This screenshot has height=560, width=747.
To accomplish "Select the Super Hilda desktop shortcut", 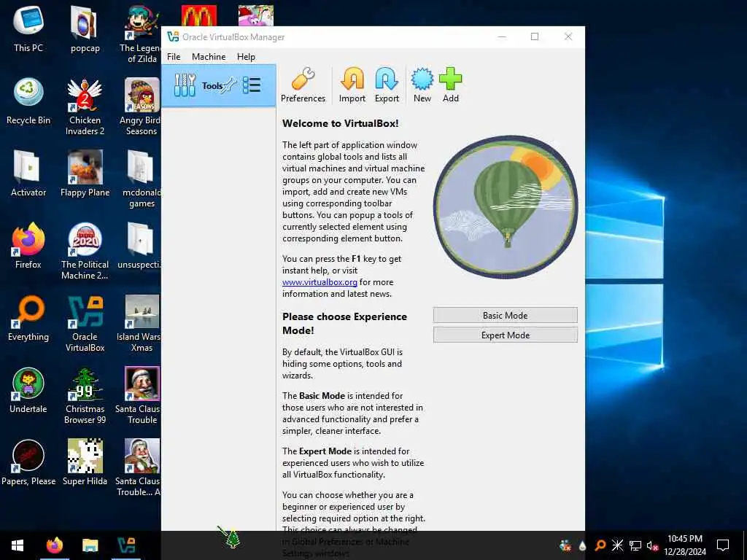I will point(85,462).
